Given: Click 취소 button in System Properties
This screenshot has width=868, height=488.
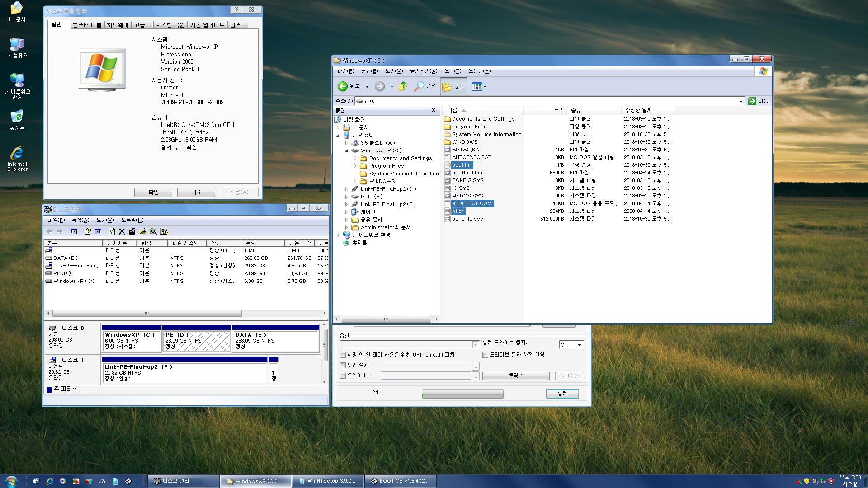Looking at the screenshot, I should point(197,192).
